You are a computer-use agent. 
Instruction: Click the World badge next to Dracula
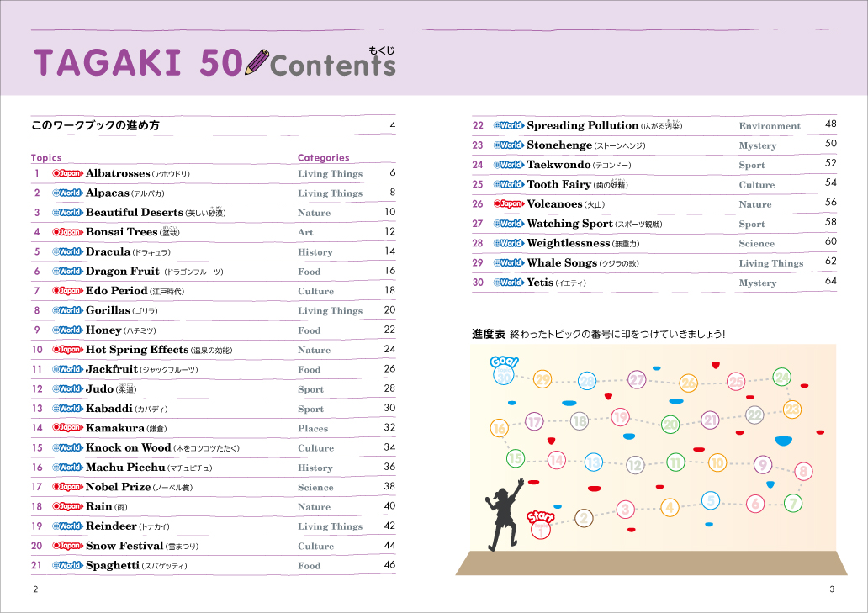coord(67,251)
